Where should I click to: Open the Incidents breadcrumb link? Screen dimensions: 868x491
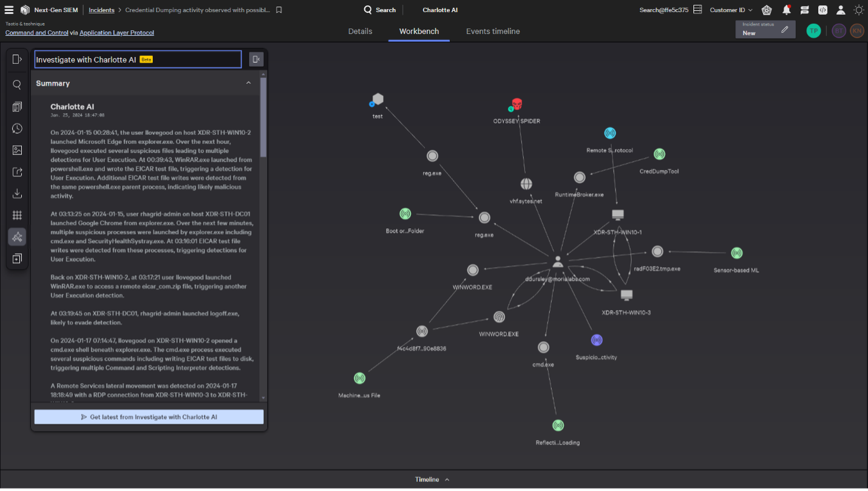[101, 10]
